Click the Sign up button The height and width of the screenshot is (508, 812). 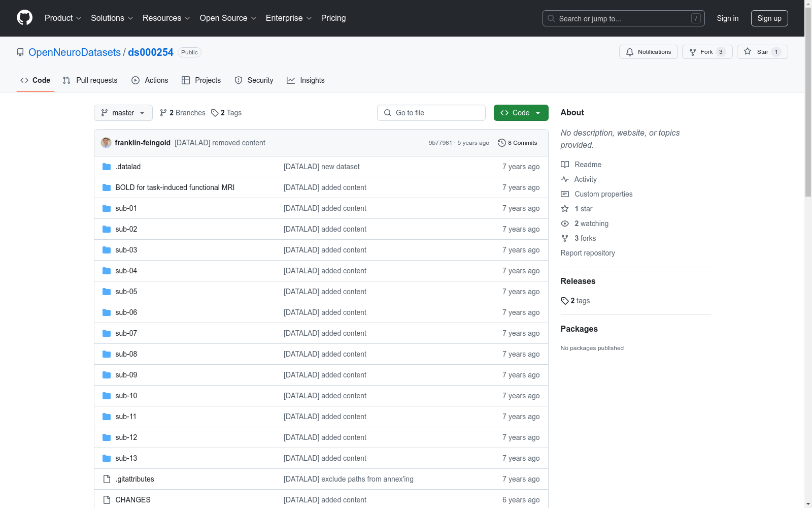coord(769,18)
